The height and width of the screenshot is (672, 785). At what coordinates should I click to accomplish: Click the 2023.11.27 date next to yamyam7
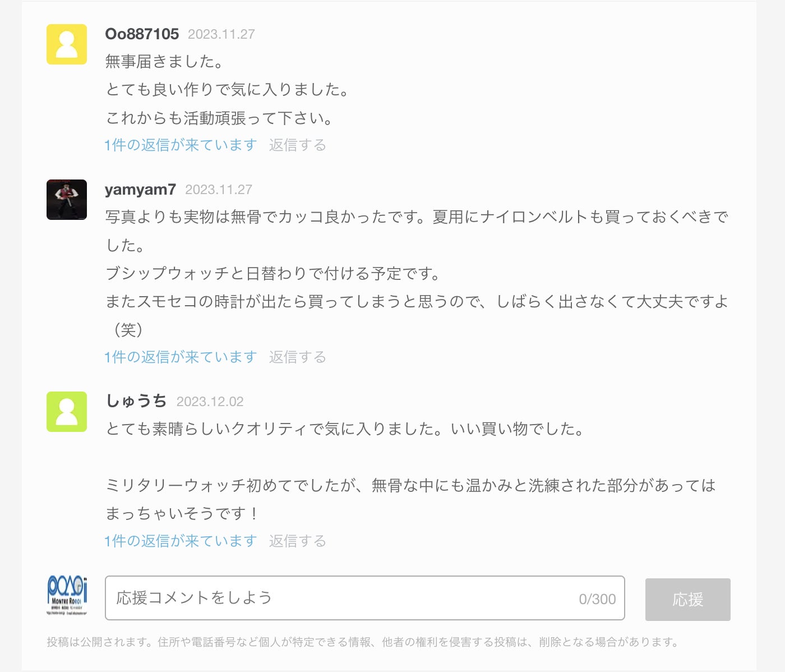(219, 190)
